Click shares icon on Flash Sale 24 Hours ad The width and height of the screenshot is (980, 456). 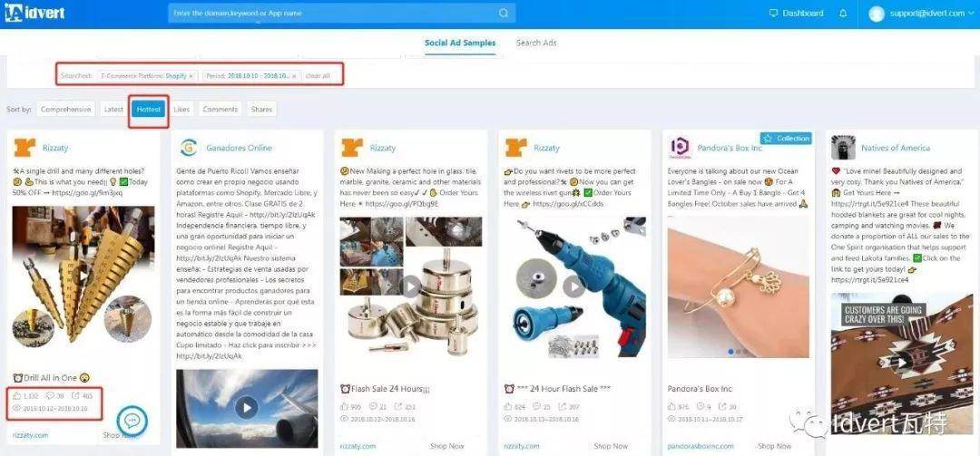click(x=398, y=407)
